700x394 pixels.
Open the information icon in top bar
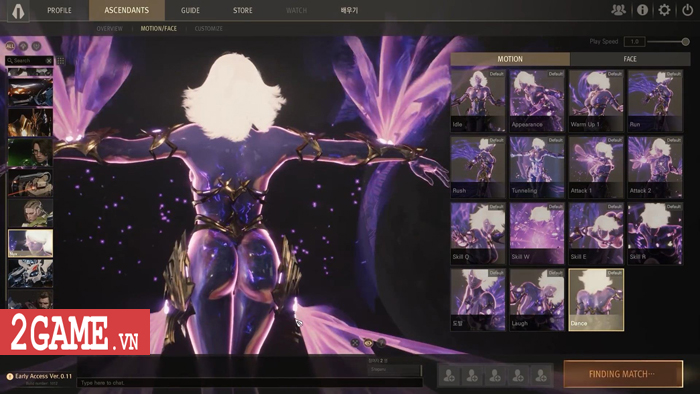[642, 10]
